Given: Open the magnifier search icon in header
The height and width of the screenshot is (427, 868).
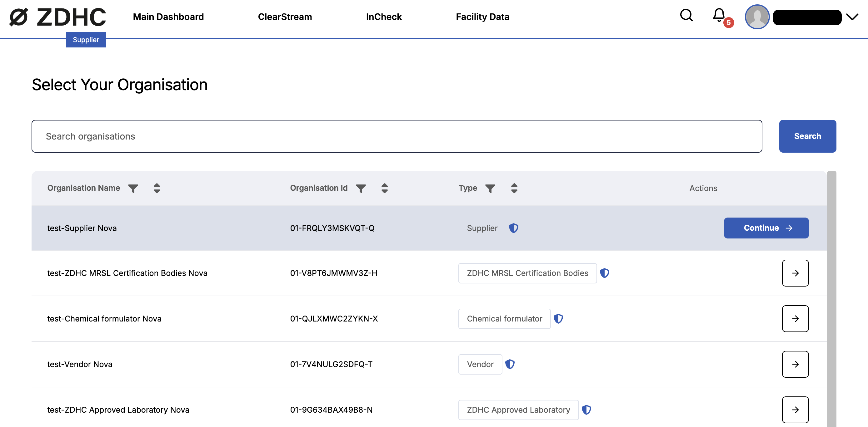Looking at the screenshot, I should (686, 16).
